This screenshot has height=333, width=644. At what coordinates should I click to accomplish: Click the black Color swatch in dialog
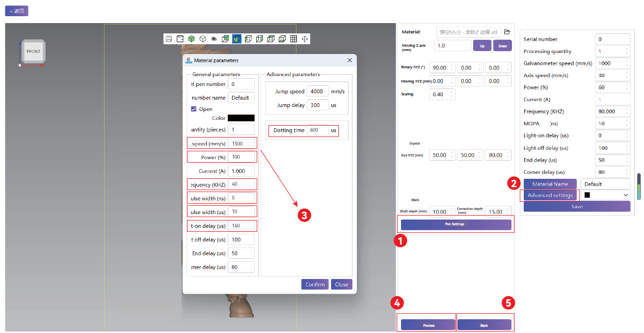click(241, 118)
